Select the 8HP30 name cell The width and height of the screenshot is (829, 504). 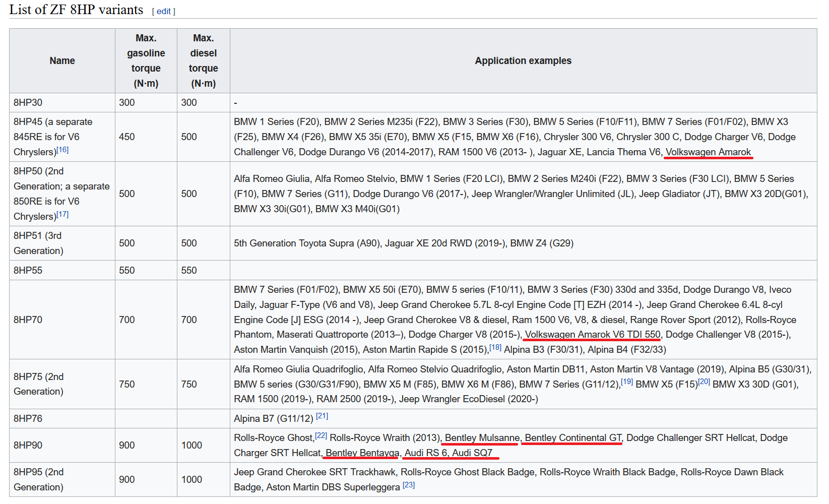click(x=62, y=102)
